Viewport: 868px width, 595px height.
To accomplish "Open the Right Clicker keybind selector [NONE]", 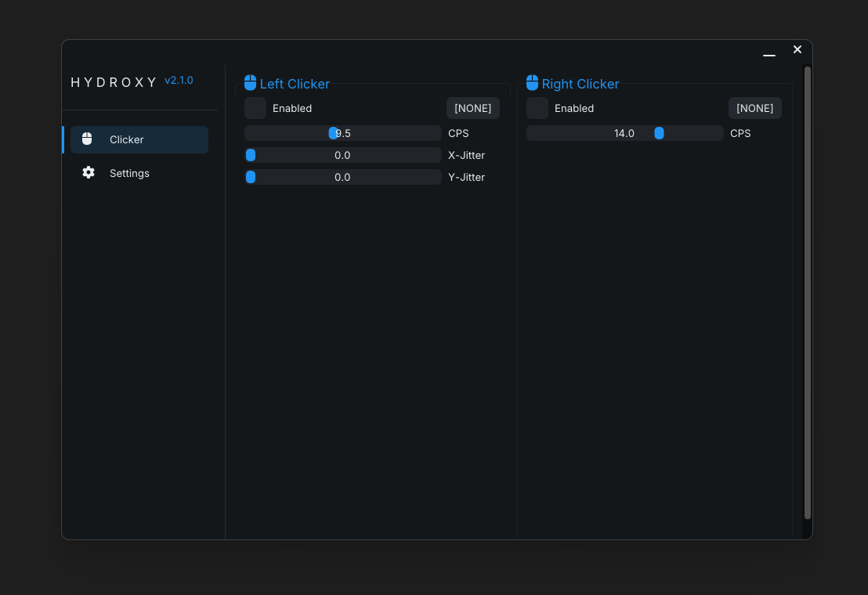I will pos(754,108).
